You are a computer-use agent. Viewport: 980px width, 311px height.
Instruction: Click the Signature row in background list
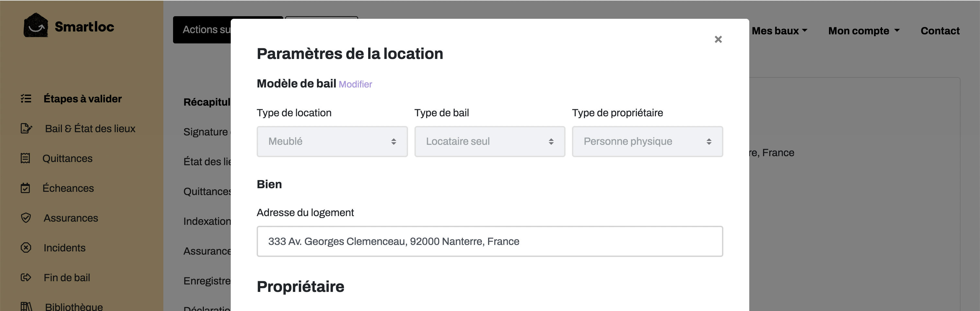[206, 132]
